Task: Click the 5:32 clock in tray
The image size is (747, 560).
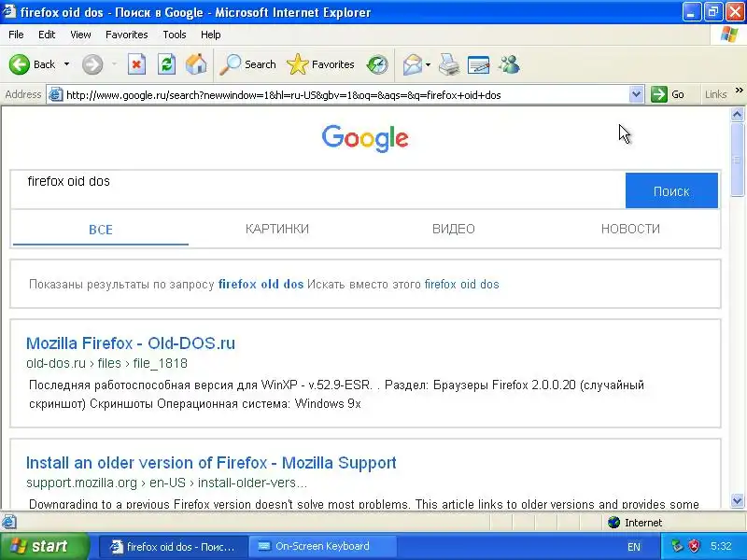Action: tap(721, 546)
